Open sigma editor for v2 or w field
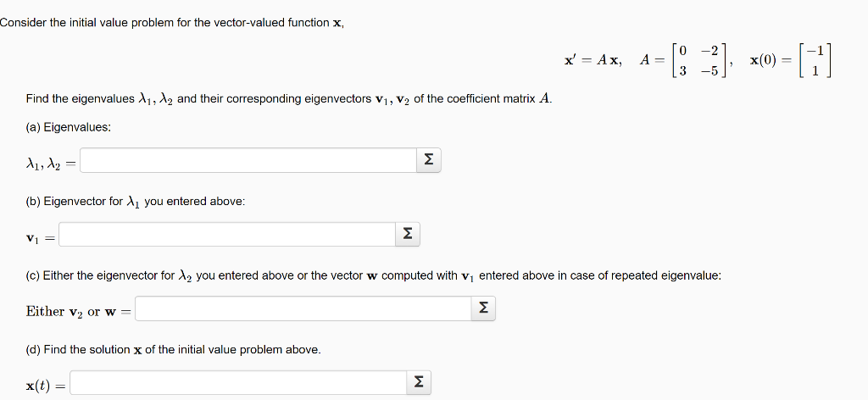The width and height of the screenshot is (868, 400). coord(483,309)
